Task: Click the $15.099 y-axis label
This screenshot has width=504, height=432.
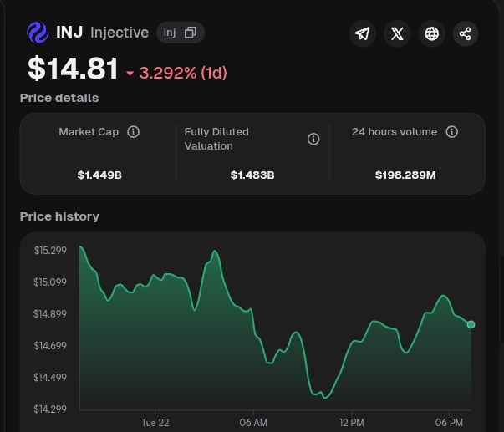Action: click(50, 282)
